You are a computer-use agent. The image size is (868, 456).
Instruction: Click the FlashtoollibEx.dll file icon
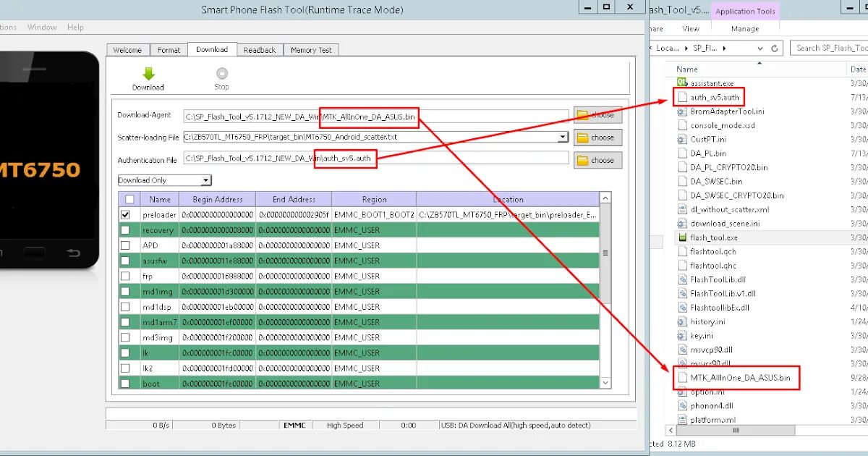pos(682,308)
